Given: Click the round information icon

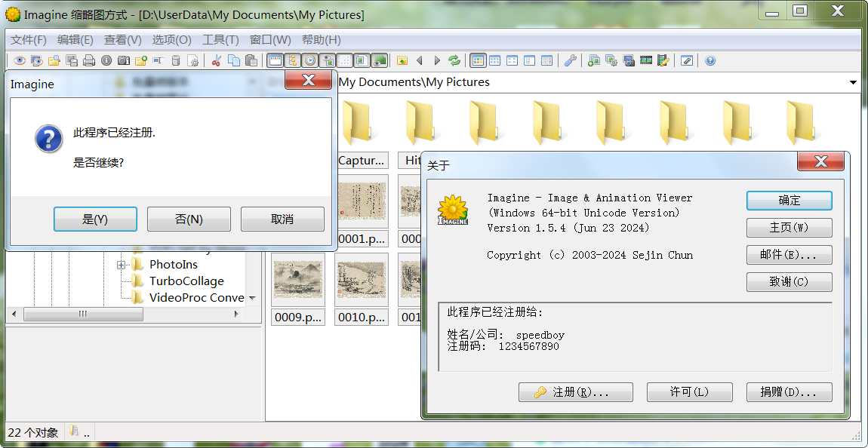Looking at the screenshot, I should click(106, 60).
